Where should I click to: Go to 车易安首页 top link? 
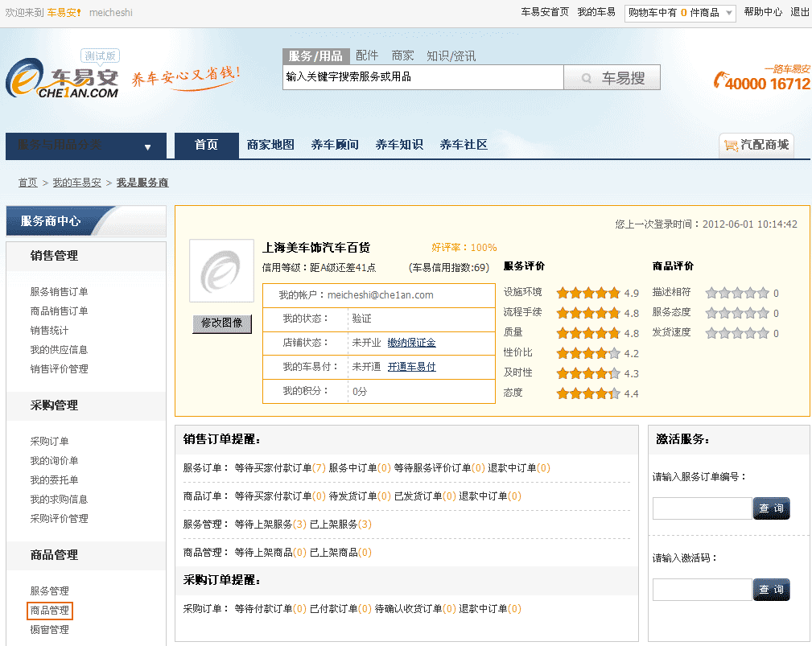(x=545, y=12)
